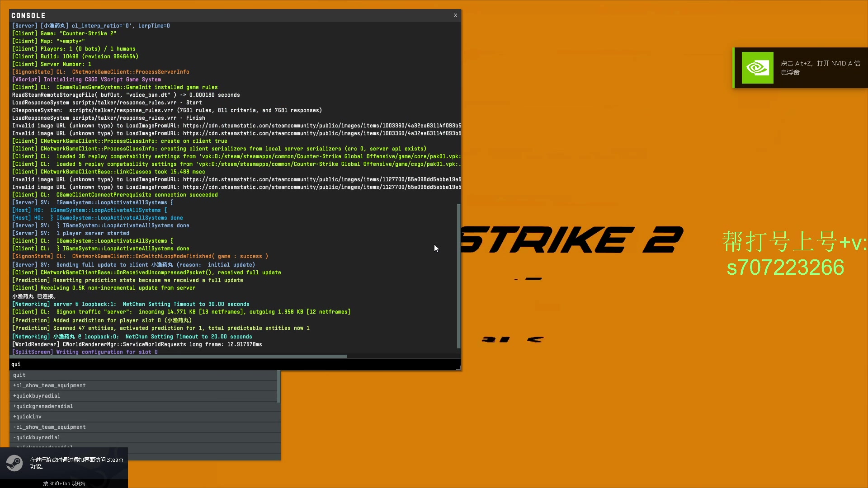This screenshot has width=868, height=488.
Task: Click the Steam overlay notification message
Action: click(x=76, y=463)
